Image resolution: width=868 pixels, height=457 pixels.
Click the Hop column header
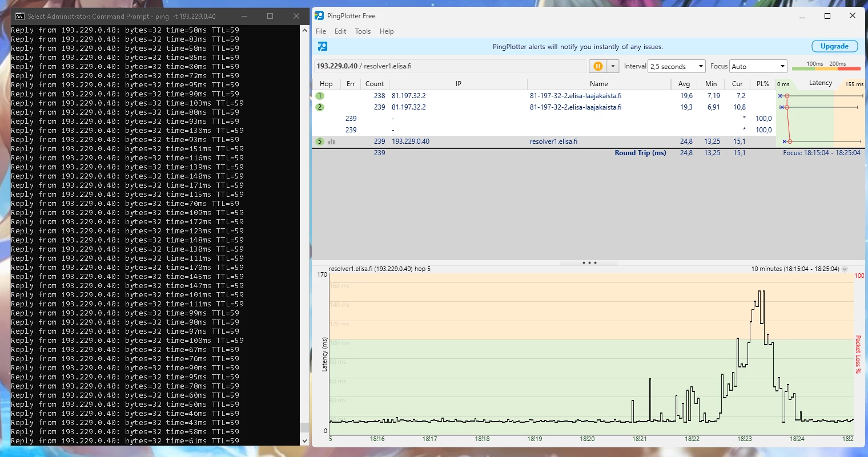point(326,84)
